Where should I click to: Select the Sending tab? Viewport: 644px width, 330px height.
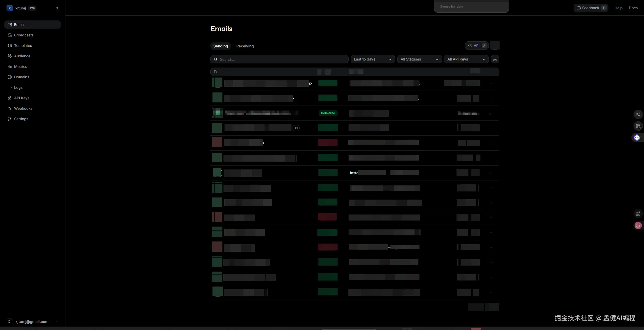(220, 46)
